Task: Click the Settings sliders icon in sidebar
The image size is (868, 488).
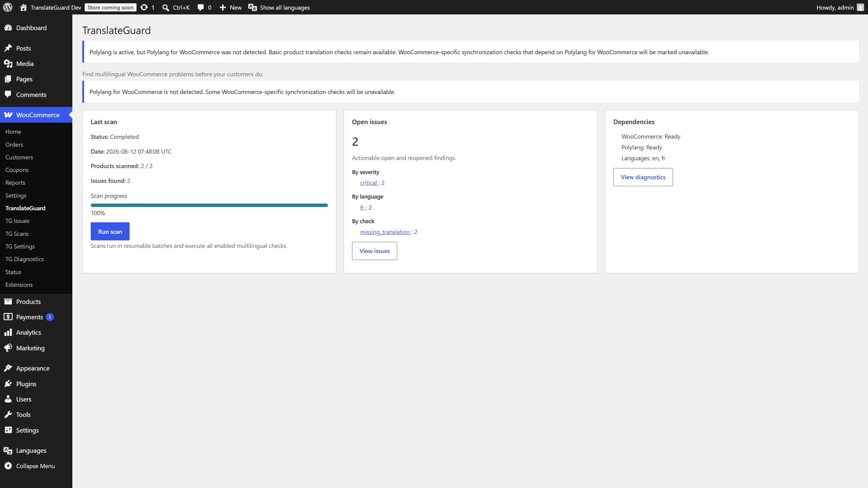Action: [x=8, y=430]
